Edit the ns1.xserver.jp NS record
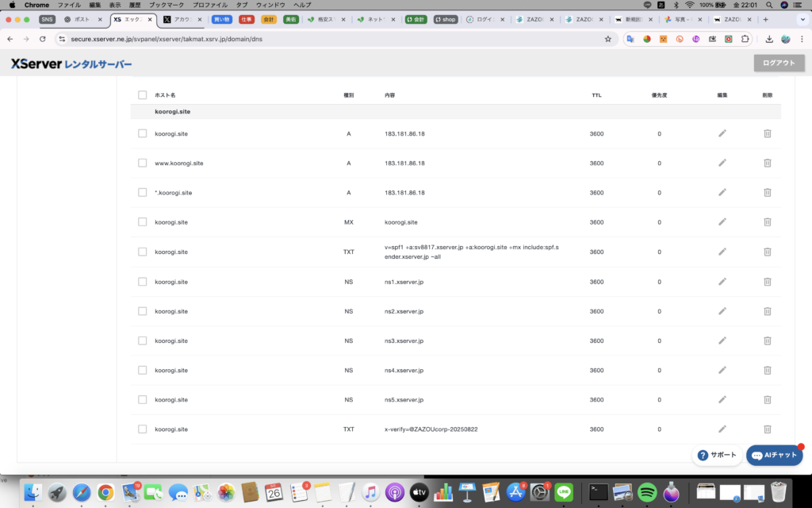 [722, 282]
